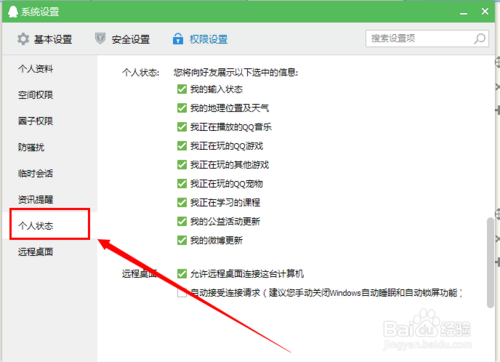The height and width of the screenshot is (362, 500).
Task: Select the 权限设置 tab
Action: point(200,39)
